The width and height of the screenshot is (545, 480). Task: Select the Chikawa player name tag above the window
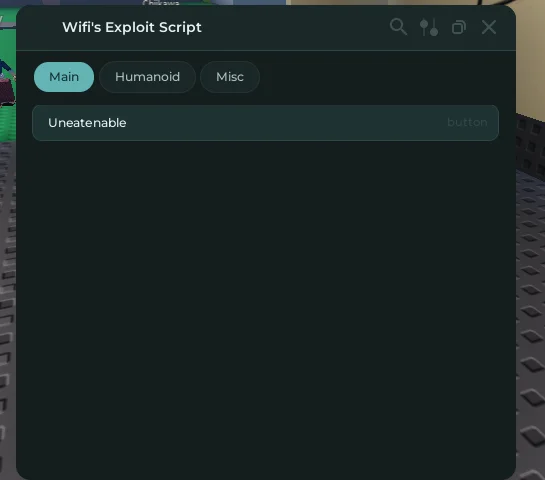tap(161, 2)
